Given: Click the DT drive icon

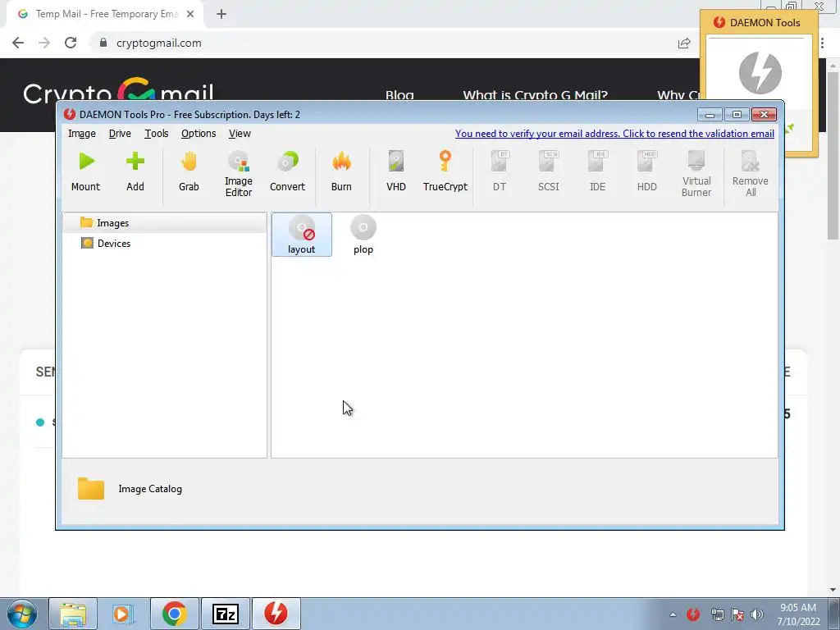Looking at the screenshot, I should click(x=500, y=171).
